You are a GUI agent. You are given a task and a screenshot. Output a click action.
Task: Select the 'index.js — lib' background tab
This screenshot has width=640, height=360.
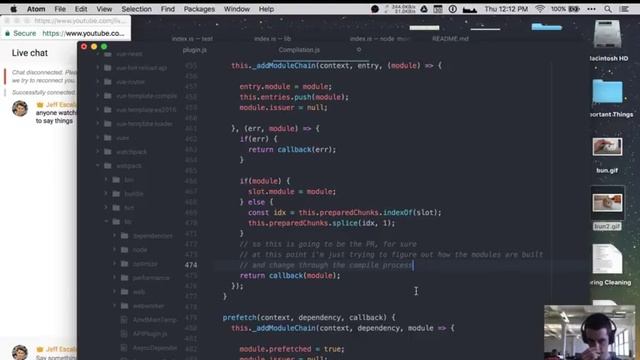point(272,39)
